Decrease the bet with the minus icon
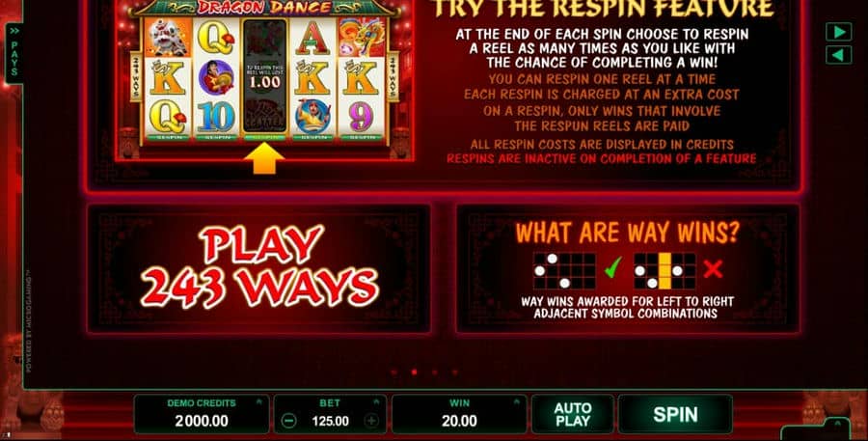 289,421
